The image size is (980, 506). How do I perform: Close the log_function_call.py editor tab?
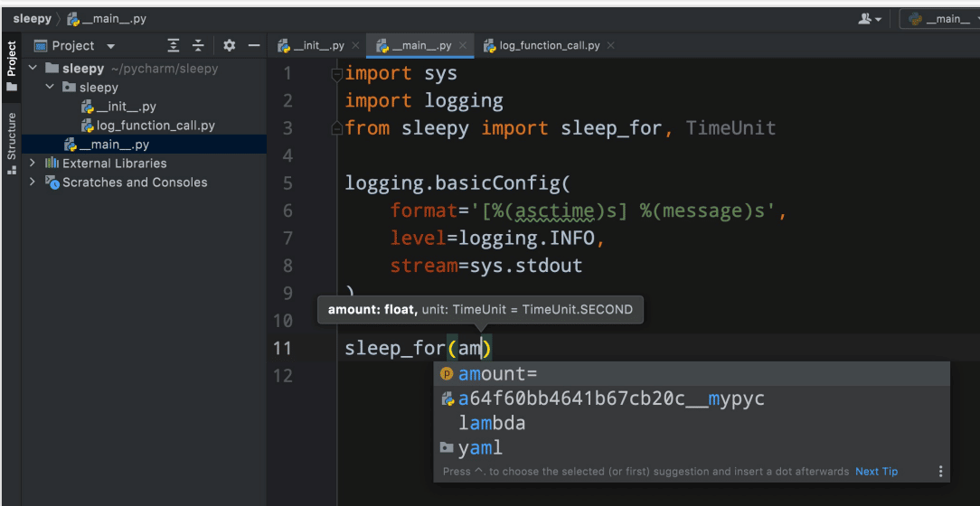coord(611,45)
